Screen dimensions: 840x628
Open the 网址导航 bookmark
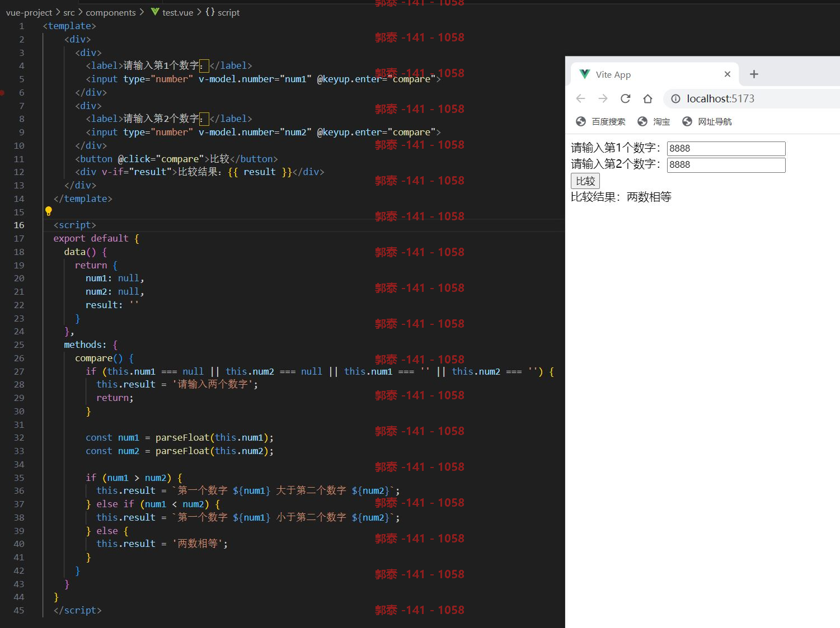707,121
